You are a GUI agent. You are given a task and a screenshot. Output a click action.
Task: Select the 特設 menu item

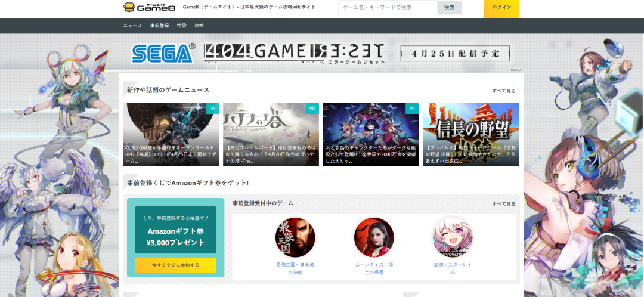click(x=181, y=26)
